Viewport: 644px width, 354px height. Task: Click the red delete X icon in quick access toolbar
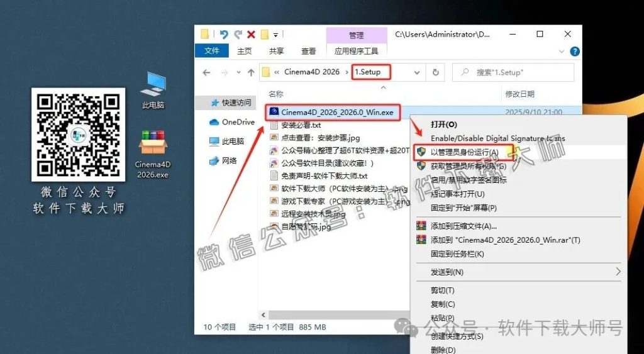click(251, 35)
